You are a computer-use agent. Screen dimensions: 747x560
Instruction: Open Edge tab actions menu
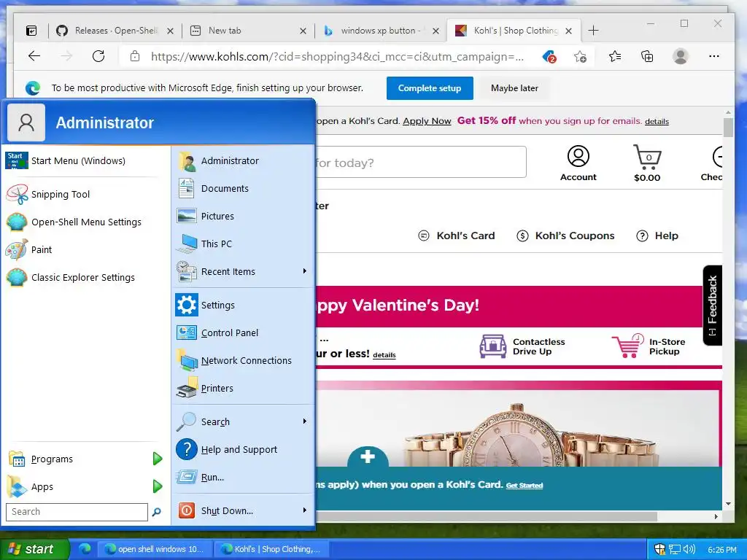pos(31,31)
